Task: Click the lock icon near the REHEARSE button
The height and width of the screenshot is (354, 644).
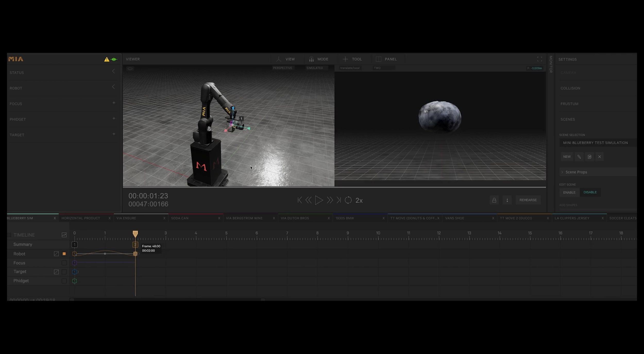Action: coord(494,200)
